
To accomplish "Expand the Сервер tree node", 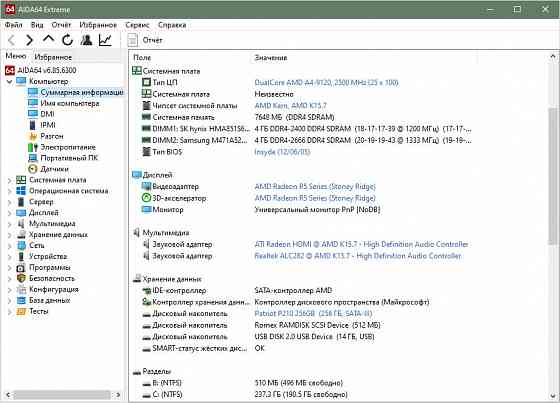I will (x=10, y=202).
